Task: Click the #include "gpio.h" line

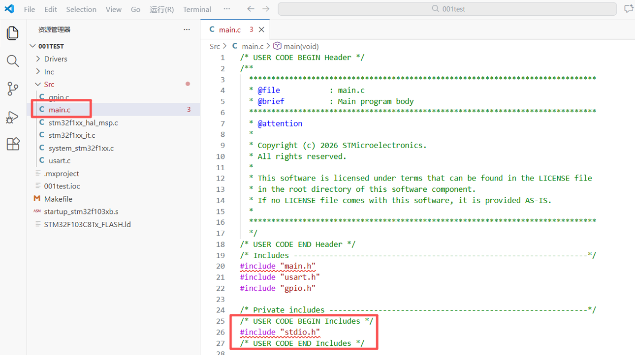Action: [x=278, y=288]
